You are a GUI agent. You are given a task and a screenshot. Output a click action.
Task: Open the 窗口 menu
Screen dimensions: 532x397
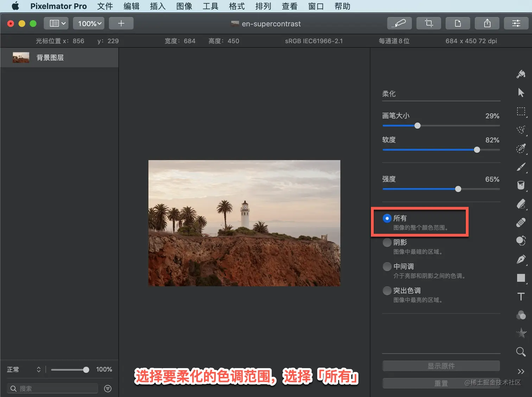(x=316, y=6)
